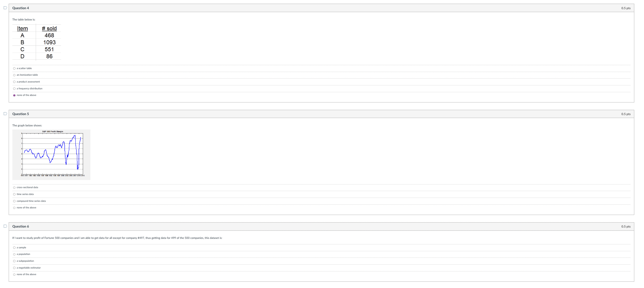Pick 'compound time series data' answer
644x288 pixels.
point(14,201)
